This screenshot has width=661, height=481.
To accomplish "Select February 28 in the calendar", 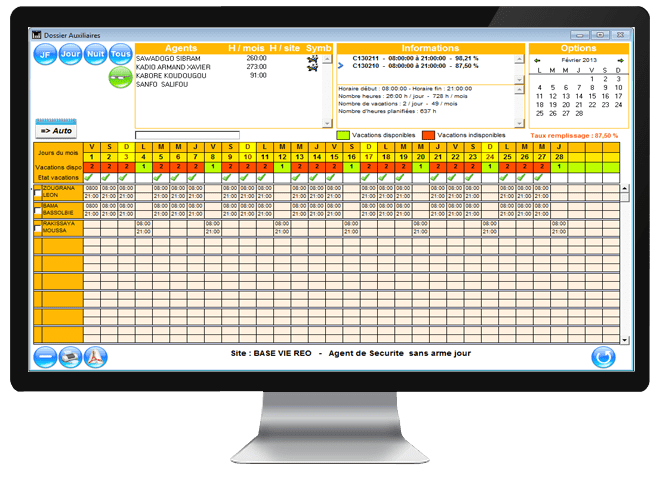I will 579,113.
